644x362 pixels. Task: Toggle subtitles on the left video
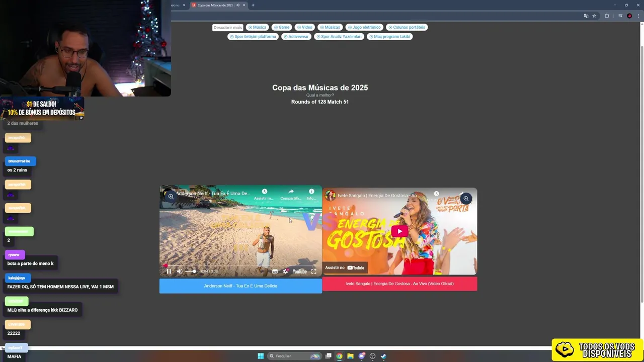pos(275,271)
